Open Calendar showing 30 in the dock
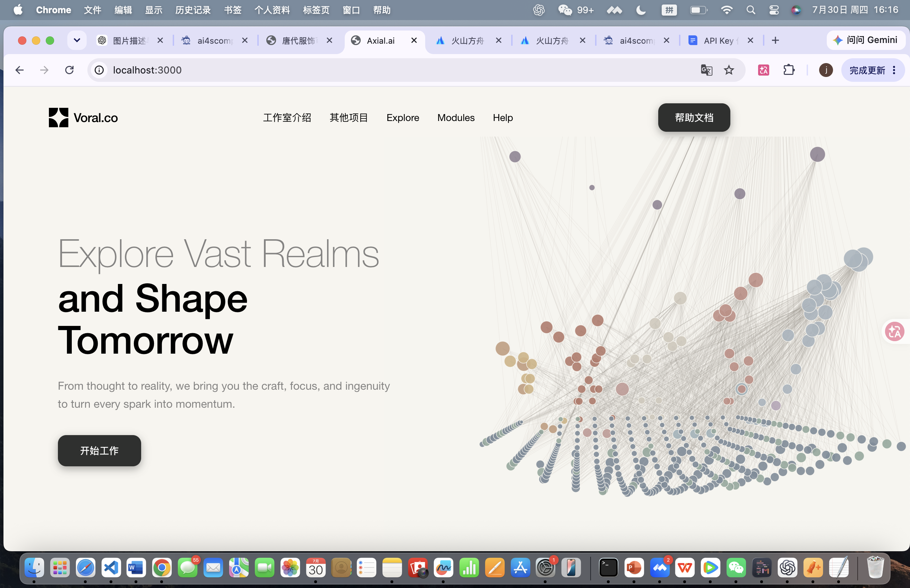Screen dimensions: 910x588 point(316,568)
